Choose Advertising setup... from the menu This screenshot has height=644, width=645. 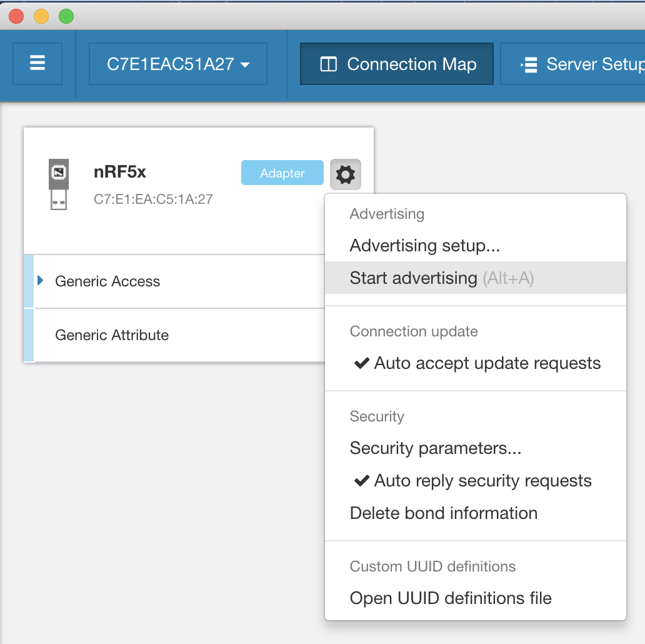pos(425,246)
